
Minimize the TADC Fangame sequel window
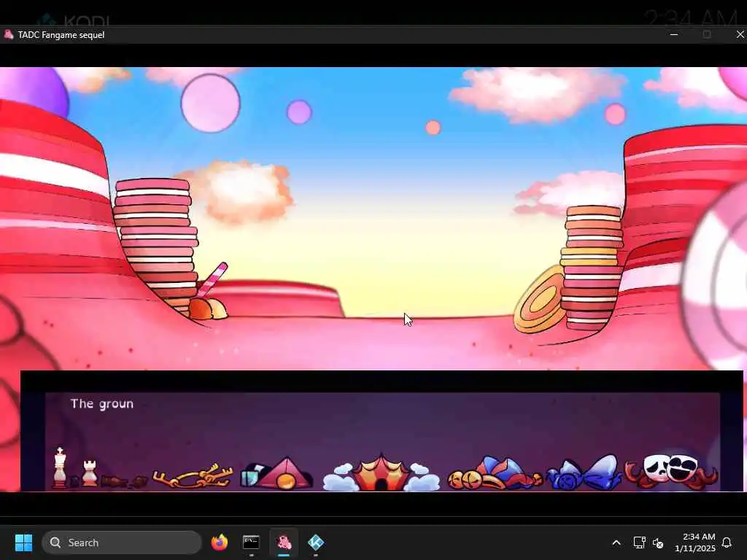[673, 34]
